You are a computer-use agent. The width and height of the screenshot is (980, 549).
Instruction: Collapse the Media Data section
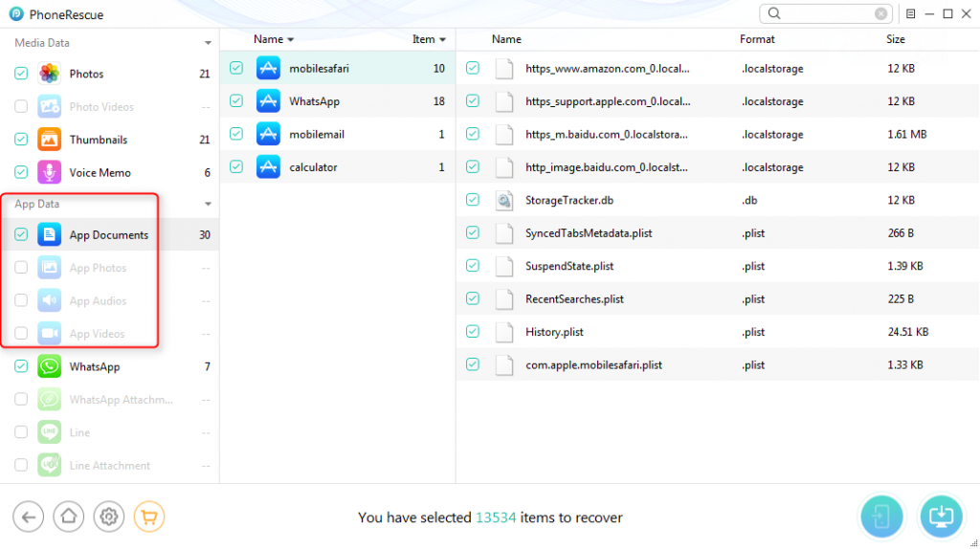(x=208, y=43)
